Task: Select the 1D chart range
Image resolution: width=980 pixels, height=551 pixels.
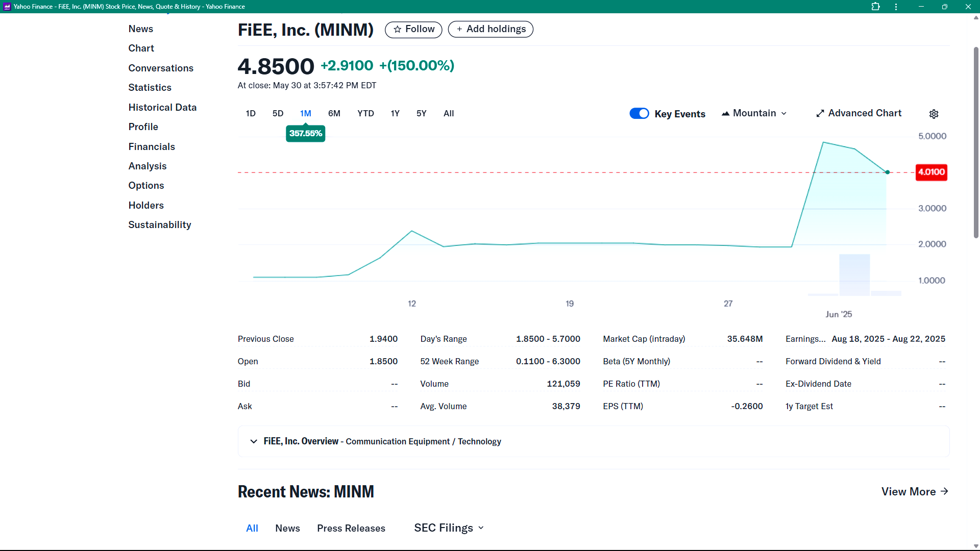Action: click(251, 113)
